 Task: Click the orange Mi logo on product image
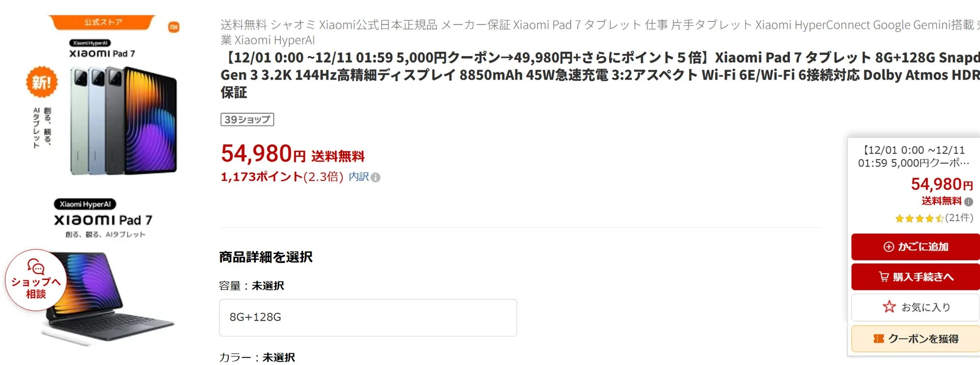pyautogui.click(x=174, y=27)
